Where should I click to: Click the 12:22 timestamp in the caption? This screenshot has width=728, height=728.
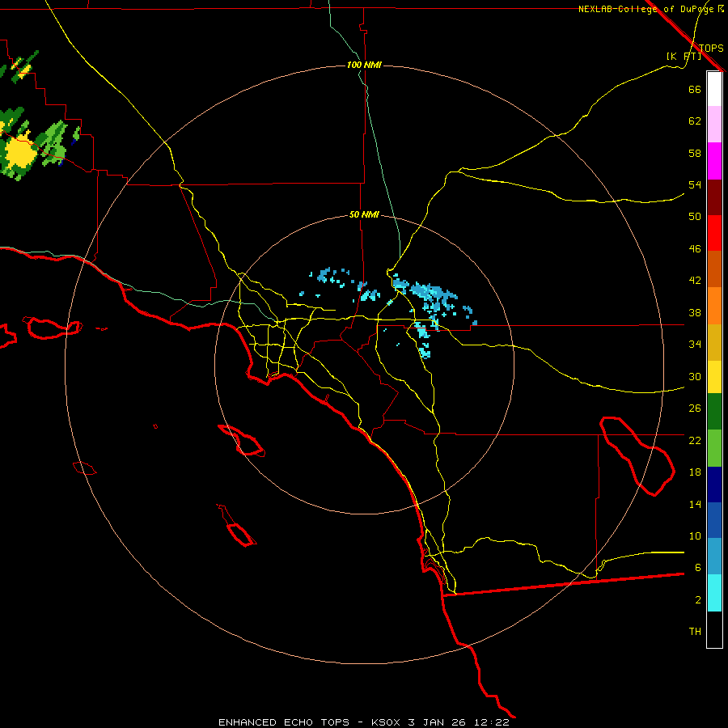(x=492, y=722)
